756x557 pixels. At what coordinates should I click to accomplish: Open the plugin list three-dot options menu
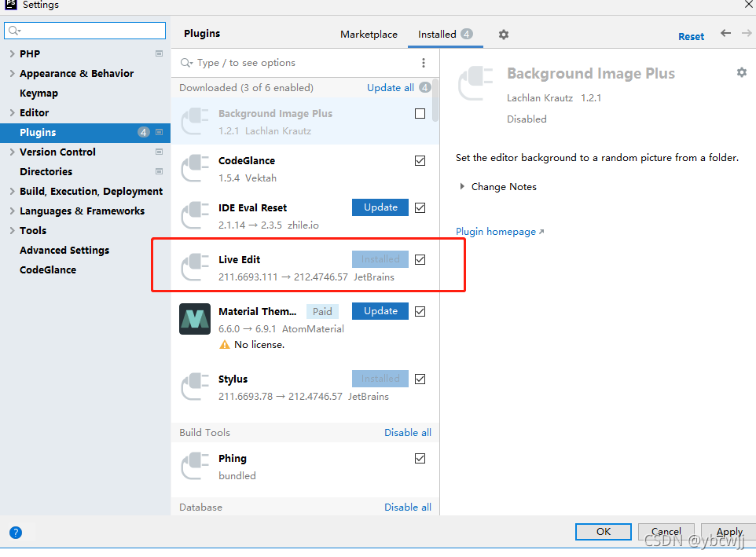pos(424,63)
